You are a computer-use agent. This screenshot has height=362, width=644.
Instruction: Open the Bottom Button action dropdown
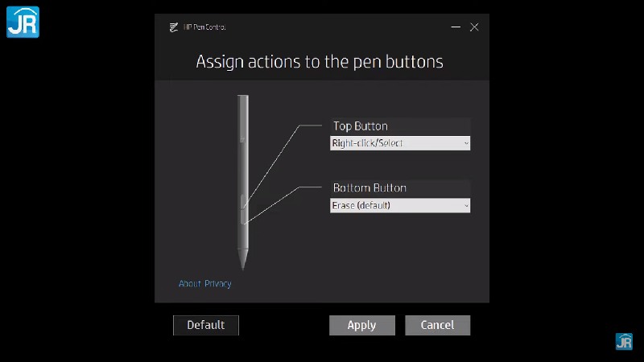pos(400,206)
